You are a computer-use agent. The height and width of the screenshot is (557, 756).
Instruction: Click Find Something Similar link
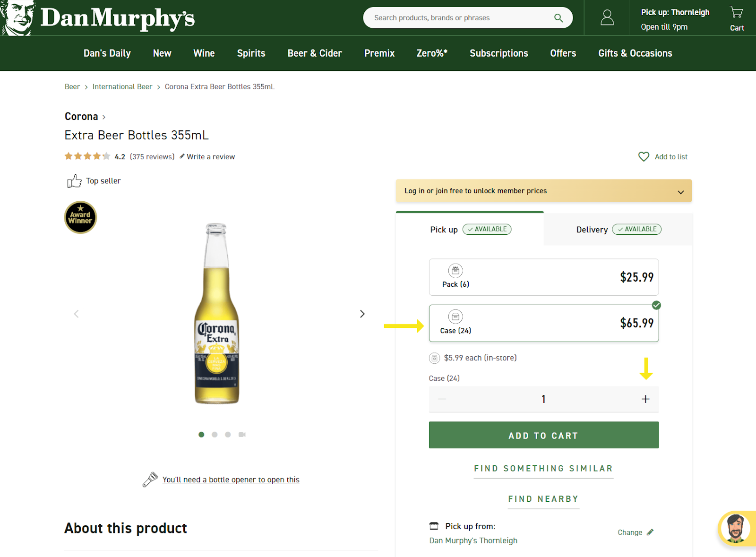click(543, 469)
